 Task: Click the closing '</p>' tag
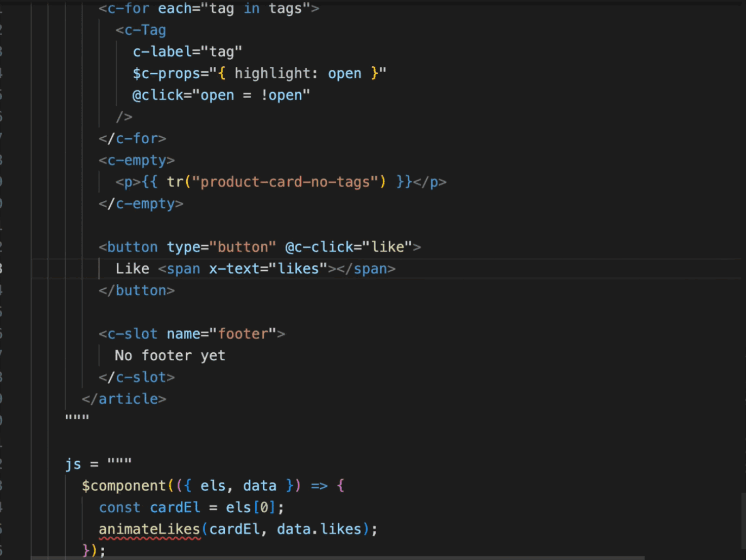[429, 182]
